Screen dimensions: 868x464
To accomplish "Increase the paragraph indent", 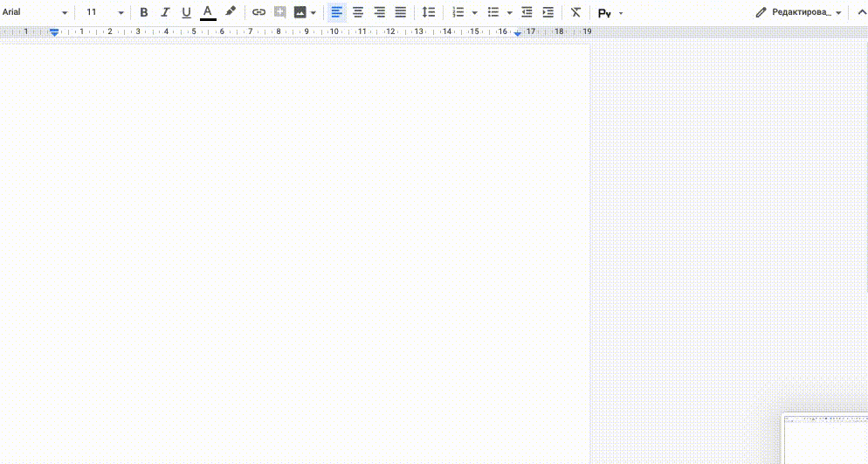I will [x=548, y=12].
